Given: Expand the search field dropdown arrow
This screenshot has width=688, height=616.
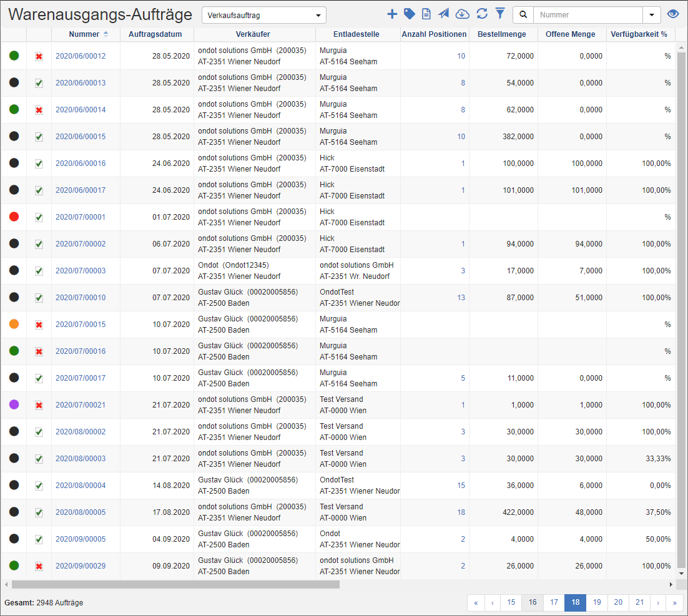Looking at the screenshot, I should pyautogui.click(x=652, y=15).
